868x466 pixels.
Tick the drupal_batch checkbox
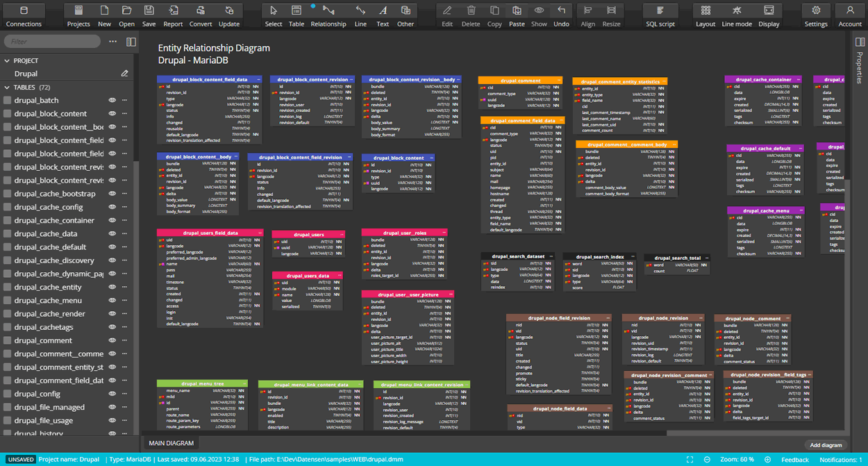[8, 100]
